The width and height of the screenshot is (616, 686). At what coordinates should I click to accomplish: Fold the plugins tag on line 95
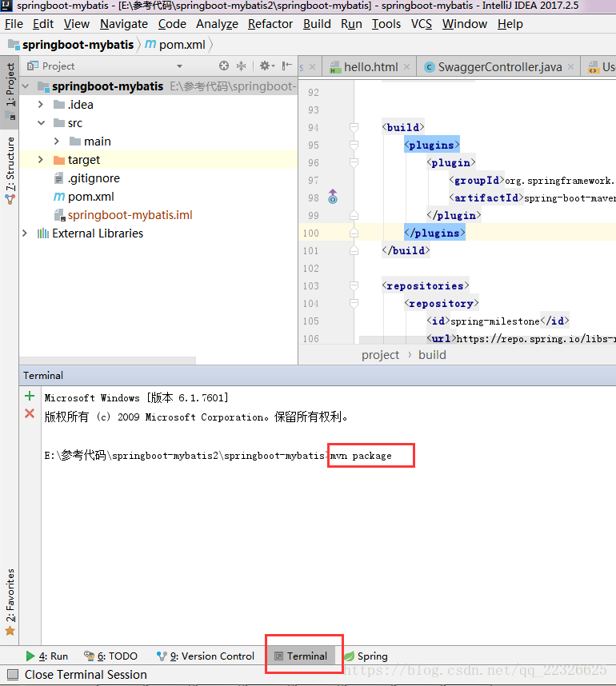354,145
